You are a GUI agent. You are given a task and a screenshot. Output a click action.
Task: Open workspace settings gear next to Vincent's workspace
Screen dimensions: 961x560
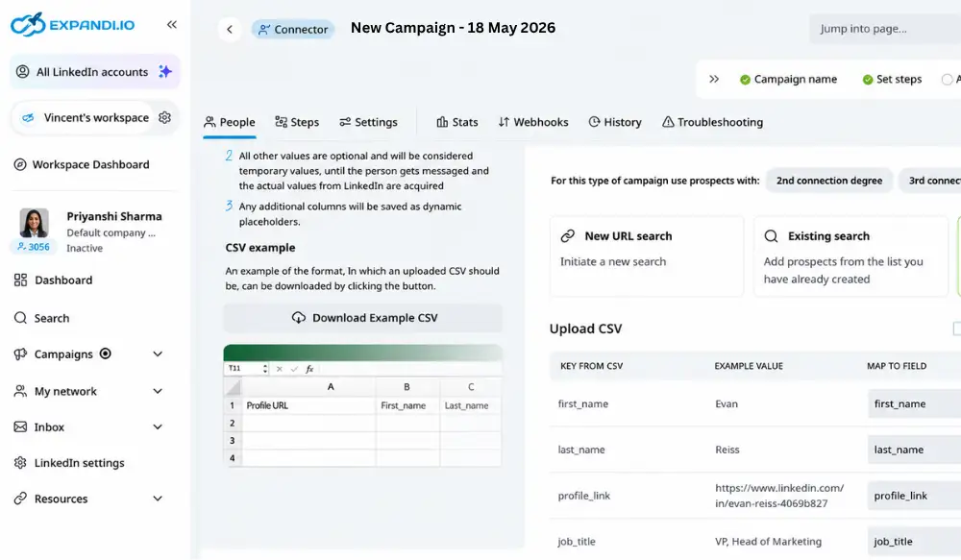tap(164, 117)
